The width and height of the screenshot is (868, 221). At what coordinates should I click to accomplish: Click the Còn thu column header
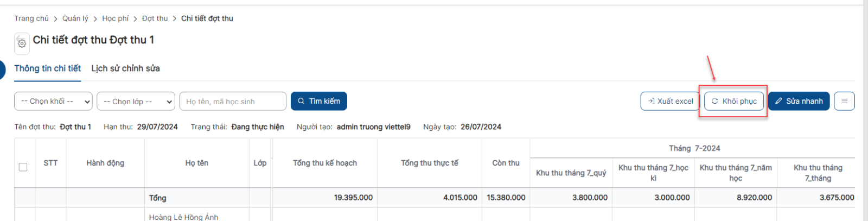(506, 163)
